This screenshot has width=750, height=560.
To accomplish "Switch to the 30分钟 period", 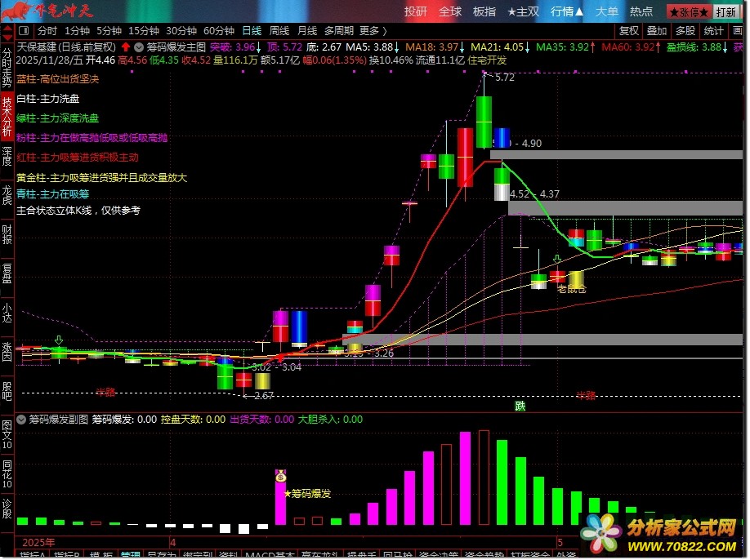I will tap(181, 31).
